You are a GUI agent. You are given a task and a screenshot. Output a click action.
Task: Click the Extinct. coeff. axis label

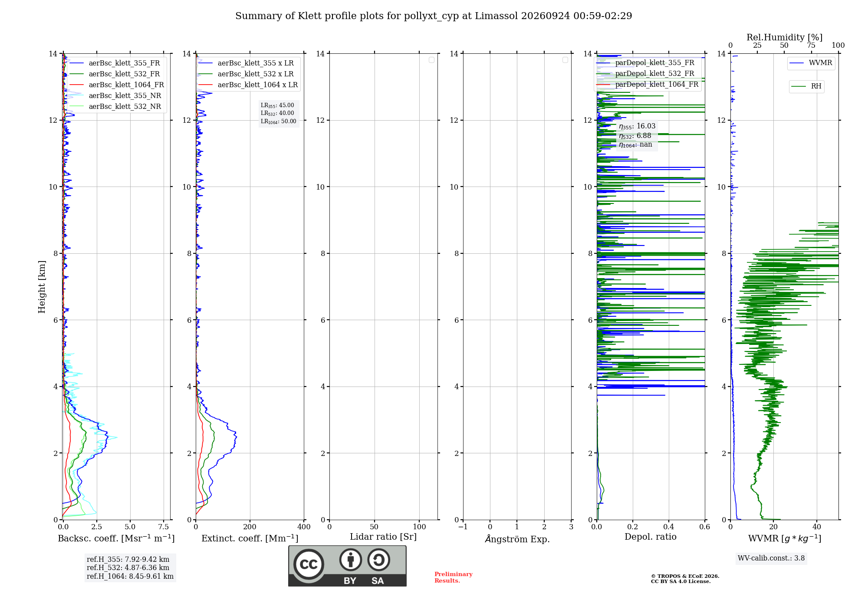coord(250,538)
